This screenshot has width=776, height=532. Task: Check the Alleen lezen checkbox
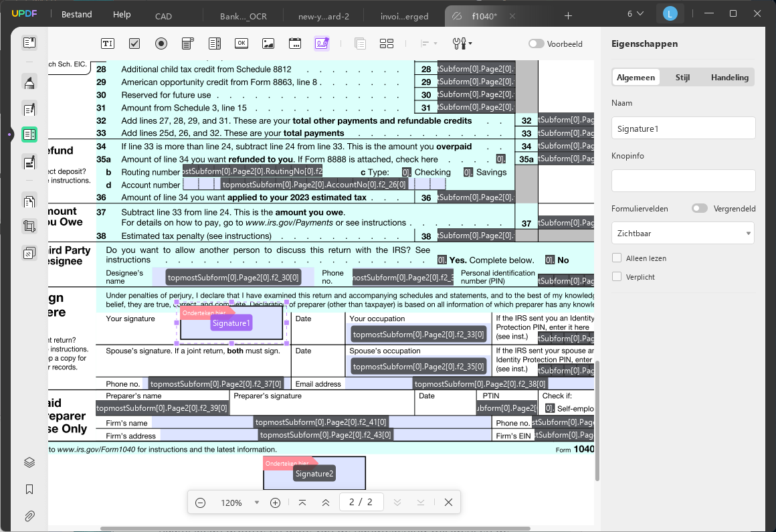pyautogui.click(x=617, y=258)
